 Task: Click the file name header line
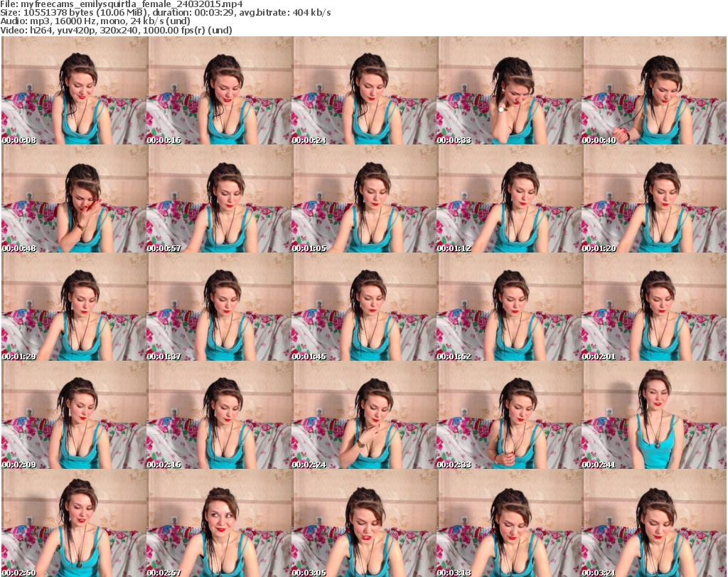click(121, 4)
